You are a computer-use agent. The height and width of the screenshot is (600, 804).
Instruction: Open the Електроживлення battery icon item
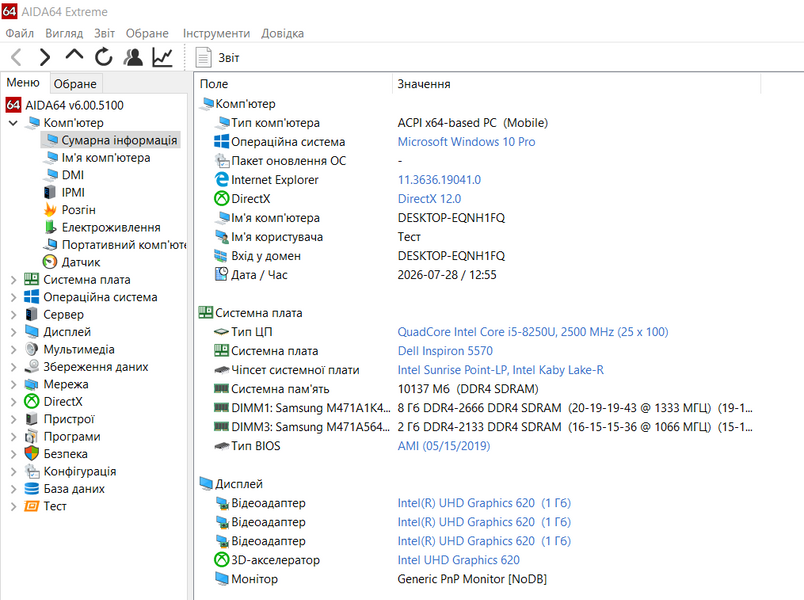(50, 227)
